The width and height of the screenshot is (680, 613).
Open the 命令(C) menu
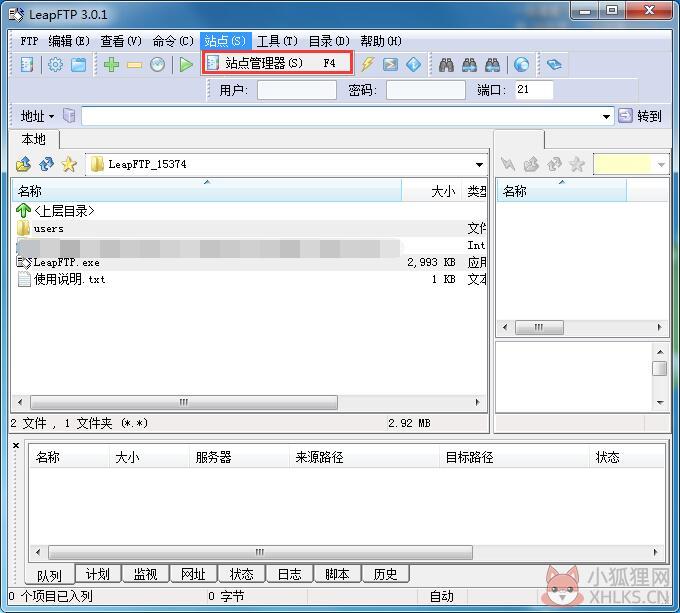tap(173, 41)
